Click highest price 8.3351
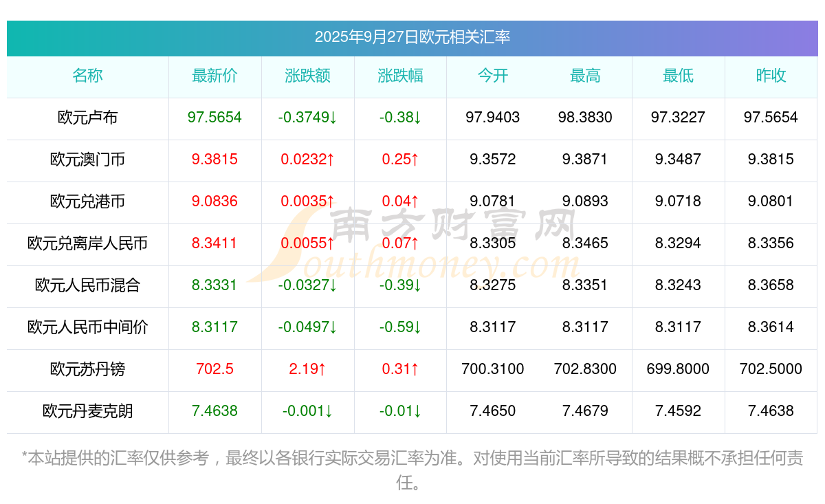Image resolution: width=825 pixels, height=504 pixels. [x=585, y=285]
